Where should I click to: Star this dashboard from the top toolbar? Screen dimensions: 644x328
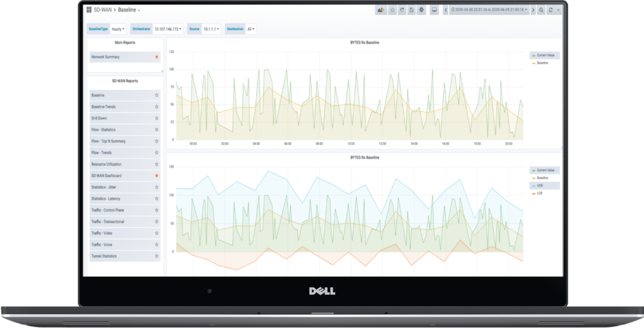coord(393,11)
